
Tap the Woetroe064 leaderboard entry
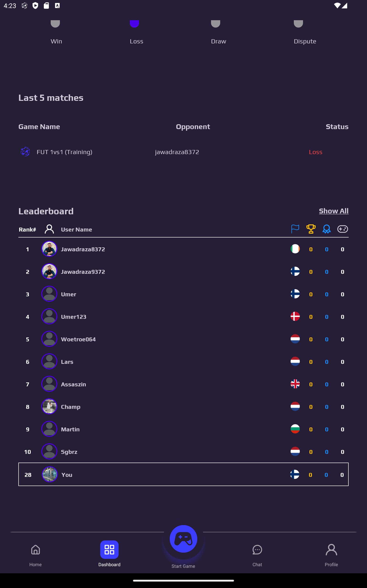tap(78, 339)
